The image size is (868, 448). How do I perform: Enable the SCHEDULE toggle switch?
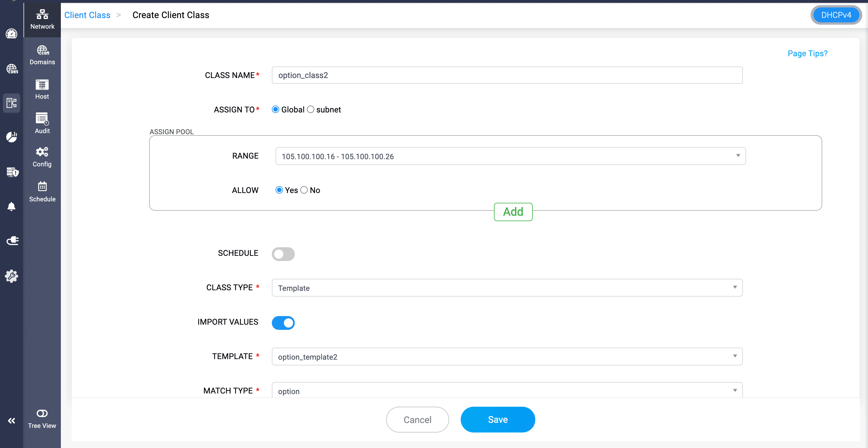tap(283, 254)
